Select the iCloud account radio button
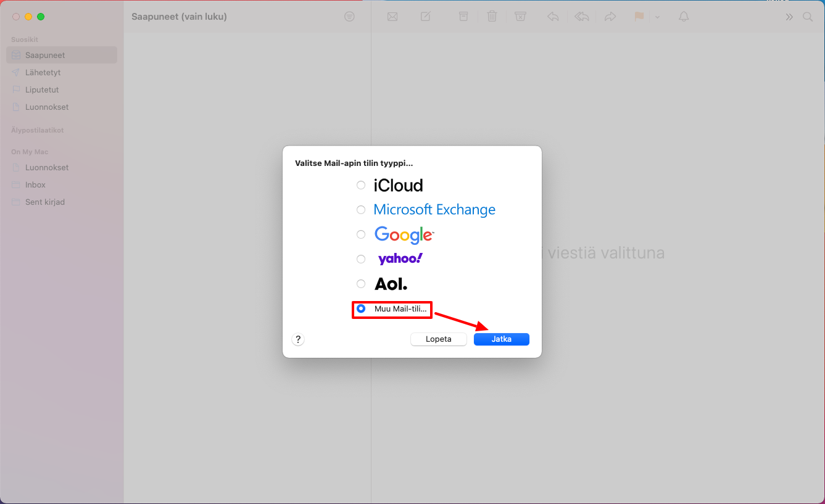Screen dimensions: 825x504 pos(361,185)
